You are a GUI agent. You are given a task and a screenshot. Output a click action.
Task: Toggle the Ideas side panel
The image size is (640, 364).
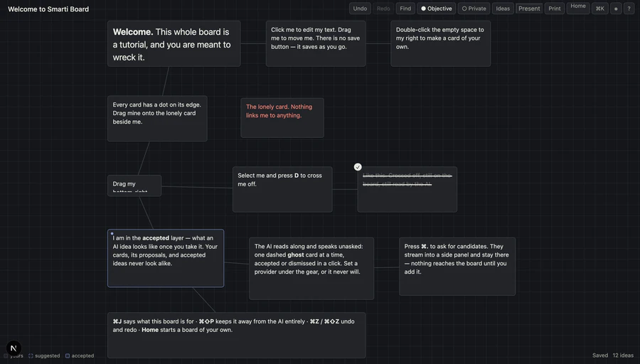(503, 9)
